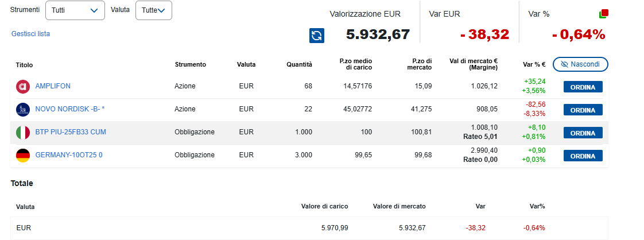
Task: Click the German flag icon
Action: [23, 155]
